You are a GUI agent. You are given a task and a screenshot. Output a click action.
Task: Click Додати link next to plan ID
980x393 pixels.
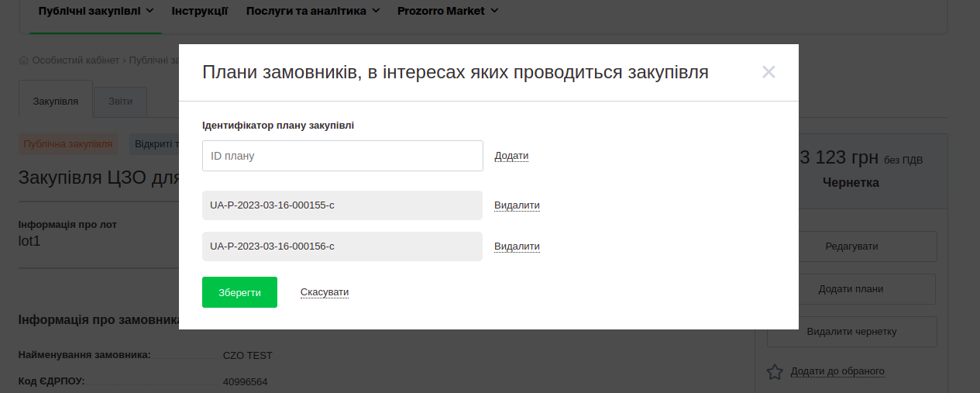(x=511, y=156)
